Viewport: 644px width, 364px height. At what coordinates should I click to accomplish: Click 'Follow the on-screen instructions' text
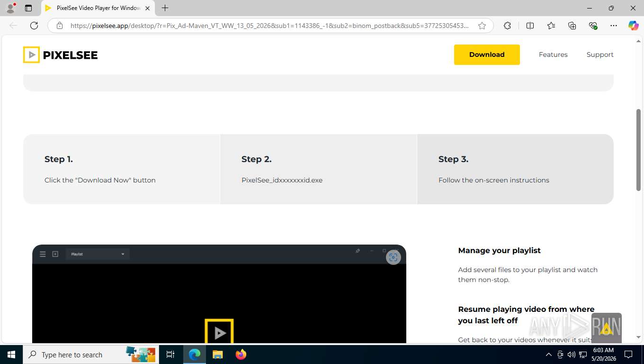click(x=494, y=180)
